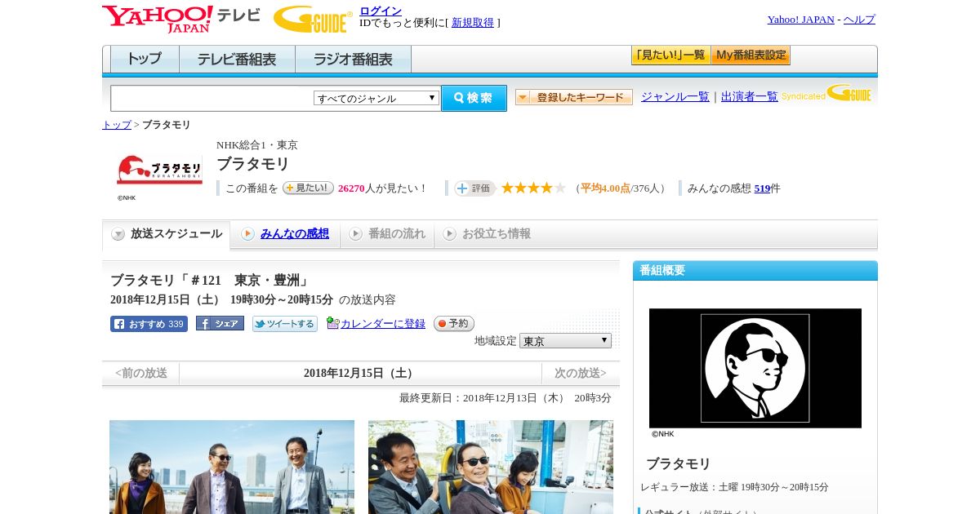980x514 pixels.
Task: Click the トップ breadcrumb link
Action: tap(117, 125)
